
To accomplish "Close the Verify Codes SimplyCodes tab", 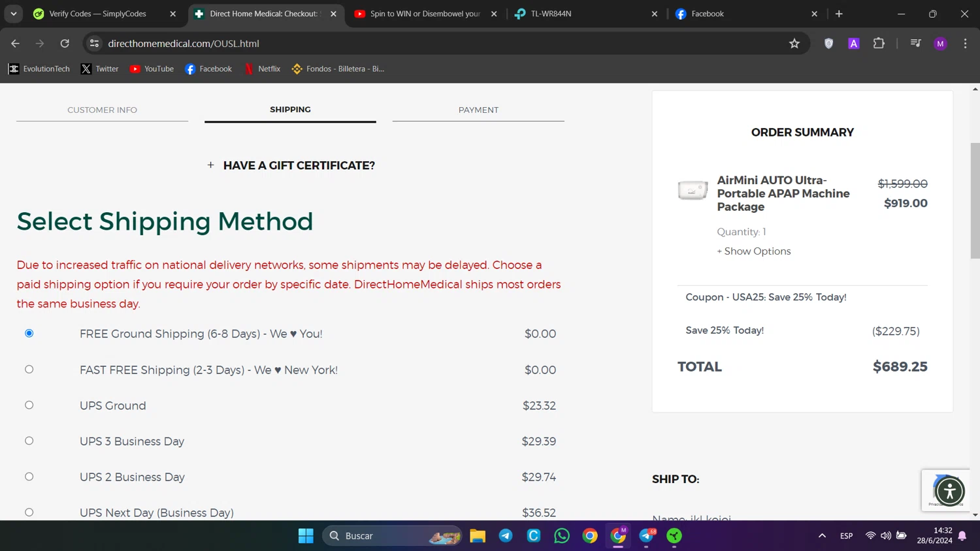I will click(172, 14).
